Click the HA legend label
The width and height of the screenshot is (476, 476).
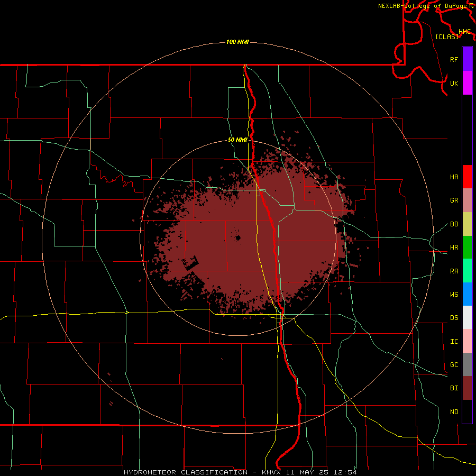click(x=454, y=177)
